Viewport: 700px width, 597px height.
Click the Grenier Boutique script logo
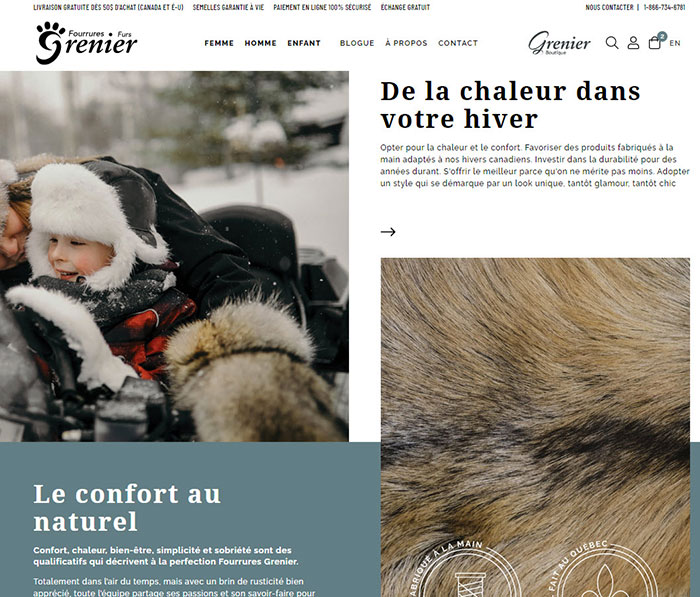559,43
